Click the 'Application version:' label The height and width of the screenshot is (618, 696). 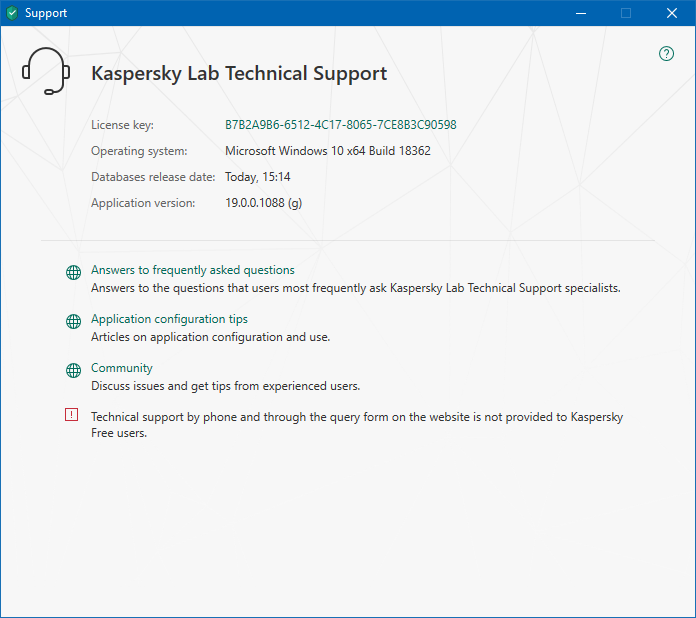coord(143,203)
